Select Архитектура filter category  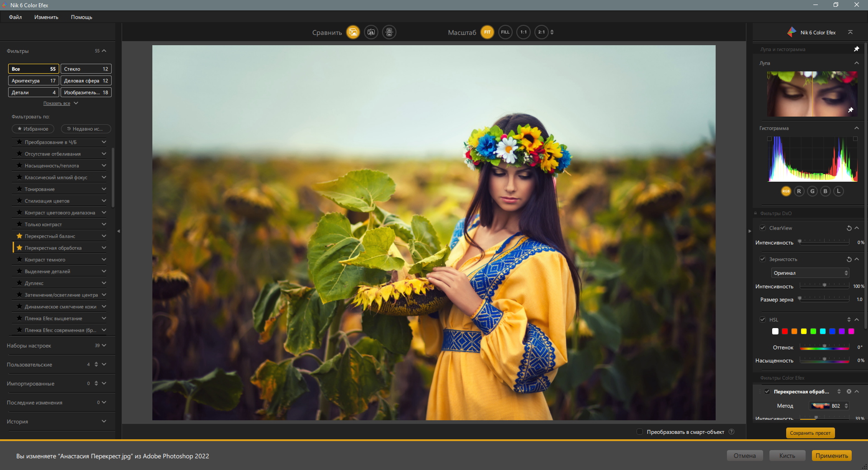(33, 80)
